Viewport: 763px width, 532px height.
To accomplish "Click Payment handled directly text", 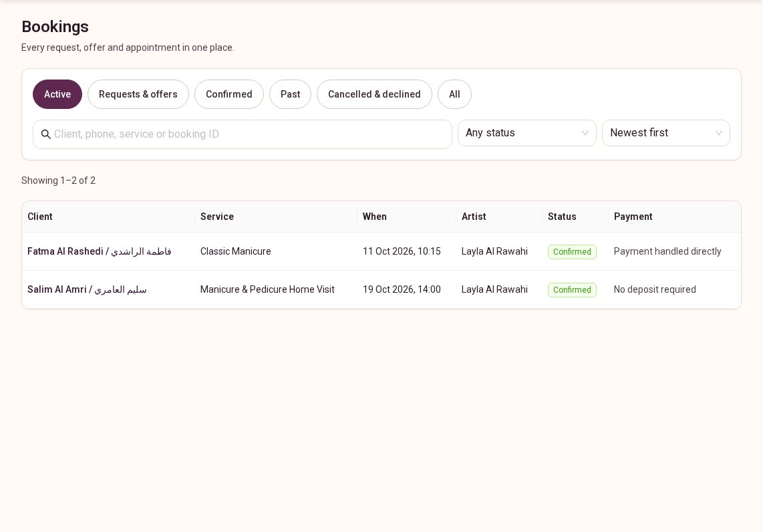I will tap(667, 252).
